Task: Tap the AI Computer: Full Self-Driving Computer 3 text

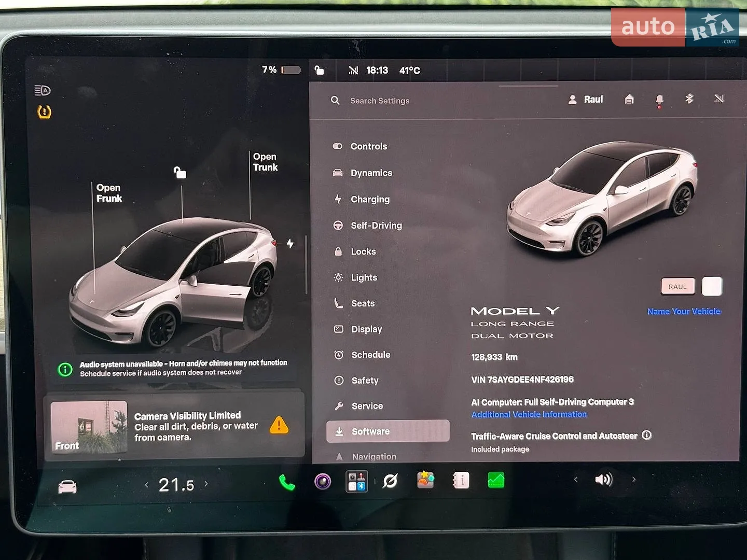Action: tap(552, 402)
